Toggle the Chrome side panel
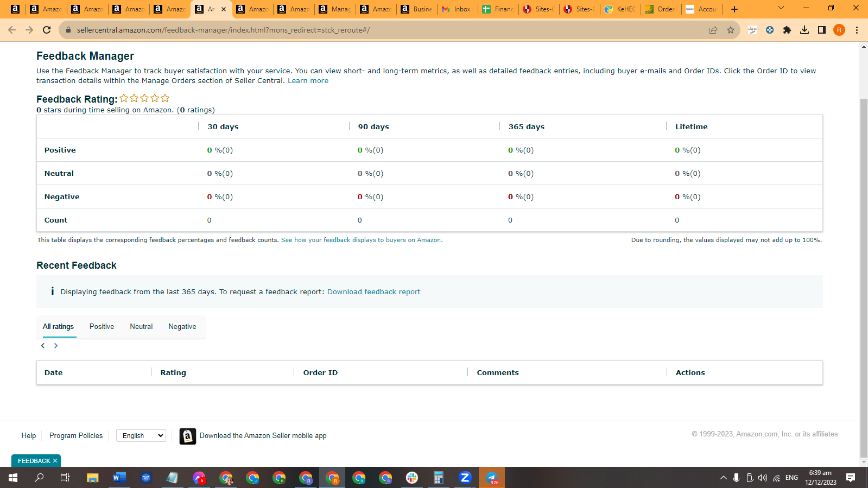 (822, 30)
